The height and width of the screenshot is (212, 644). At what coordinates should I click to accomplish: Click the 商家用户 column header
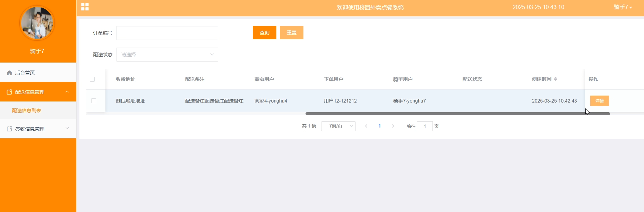point(264,79)
